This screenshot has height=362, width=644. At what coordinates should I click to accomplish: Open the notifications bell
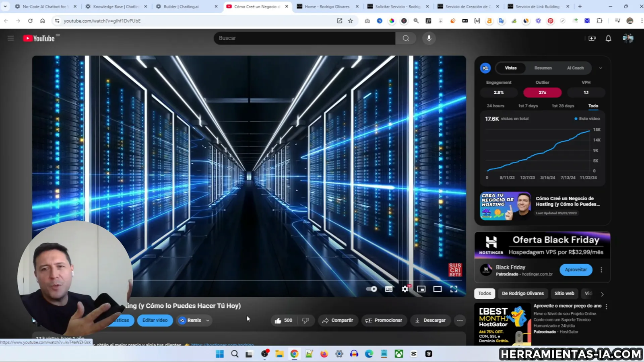(x=608, y=38)
